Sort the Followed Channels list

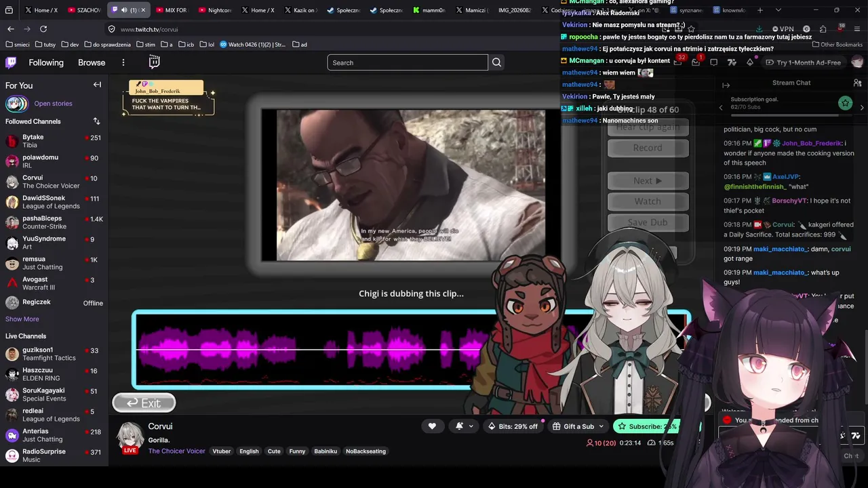coord(96,121)
